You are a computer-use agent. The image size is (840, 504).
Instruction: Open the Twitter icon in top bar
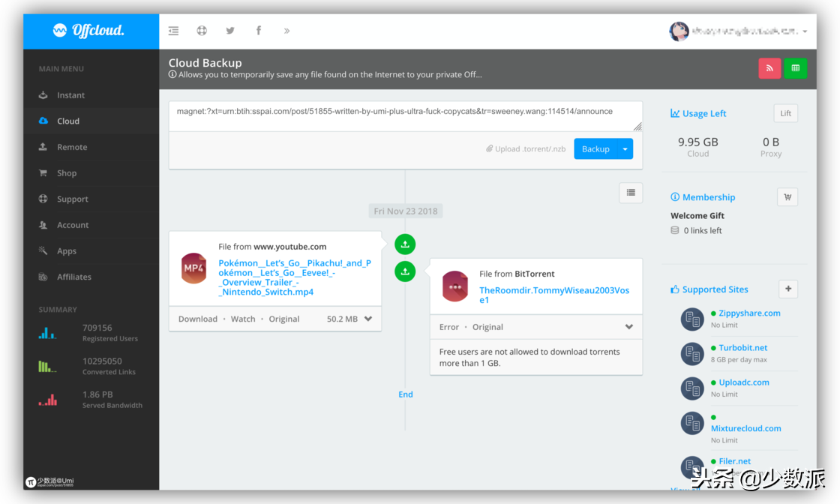tap(230, 31)
